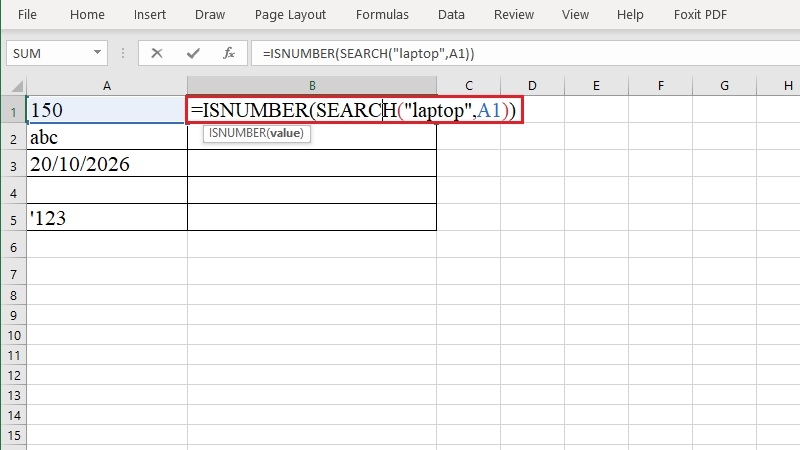
Task: Open the Foxit PDF tab
Action: 700,14
